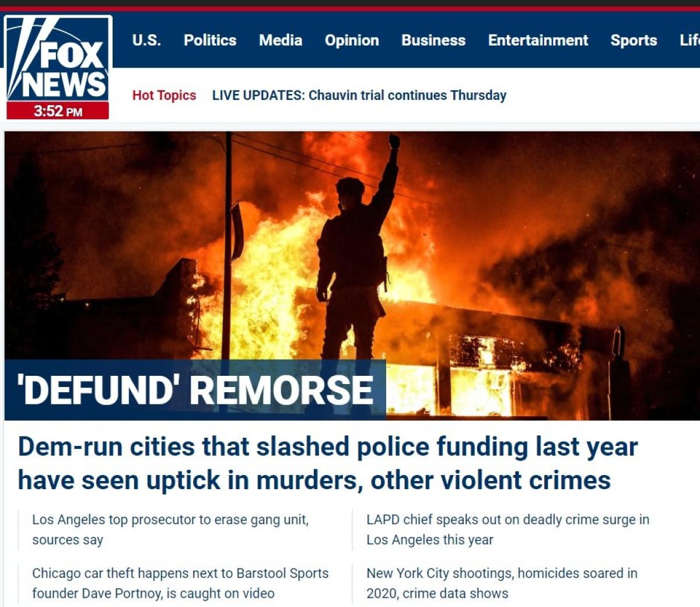Open LAPD chief deadly crime surge story

pos(508,529)
